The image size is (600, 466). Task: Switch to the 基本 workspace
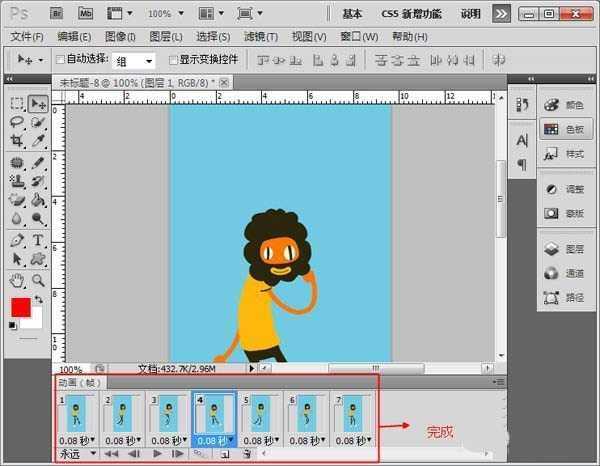(353, 14)
